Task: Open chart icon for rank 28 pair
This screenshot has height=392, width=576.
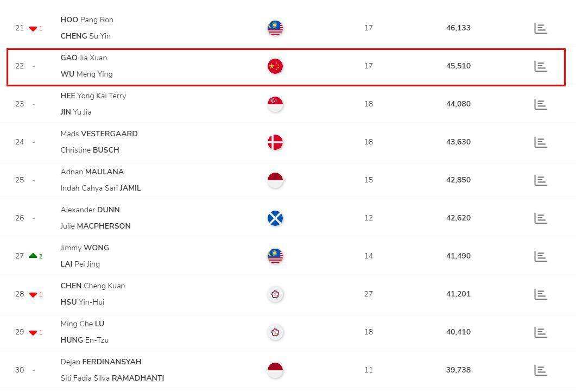Action: (x=540, y=294)
